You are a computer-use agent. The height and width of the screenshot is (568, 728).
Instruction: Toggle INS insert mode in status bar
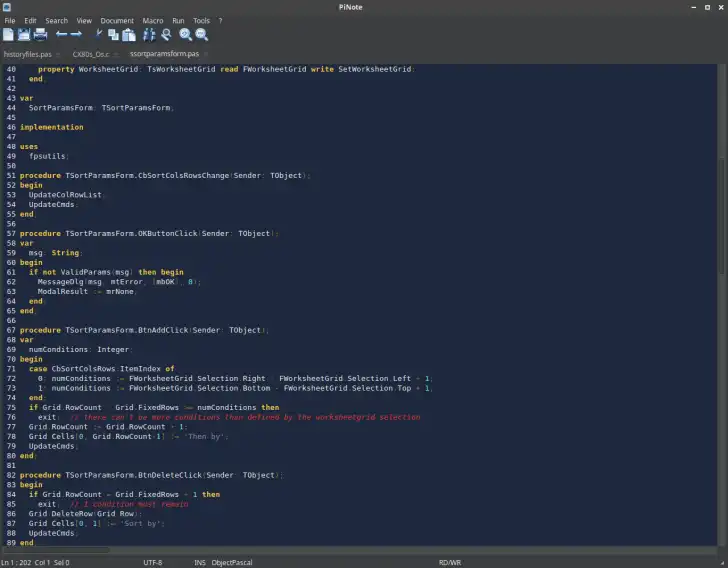(x=200, y=562)
